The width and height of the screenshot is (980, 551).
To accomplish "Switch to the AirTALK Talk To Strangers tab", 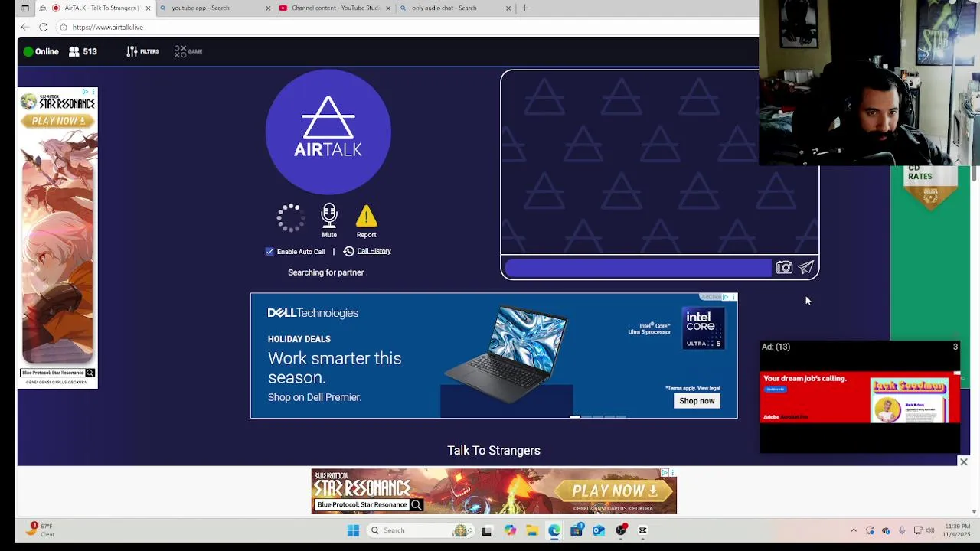I will point(96,8).
